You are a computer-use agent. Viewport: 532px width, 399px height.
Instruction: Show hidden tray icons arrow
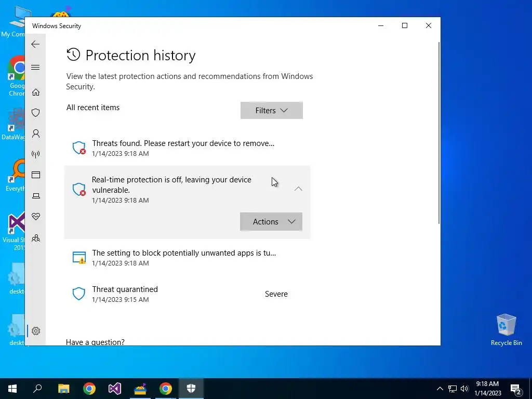point(440,389)
